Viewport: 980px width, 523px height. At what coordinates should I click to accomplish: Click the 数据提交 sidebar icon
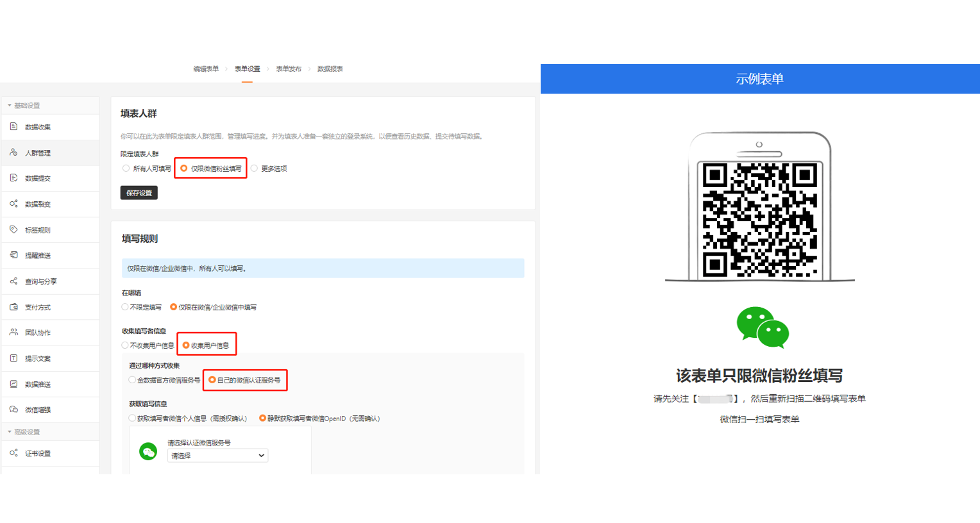(x=13, y=178)
